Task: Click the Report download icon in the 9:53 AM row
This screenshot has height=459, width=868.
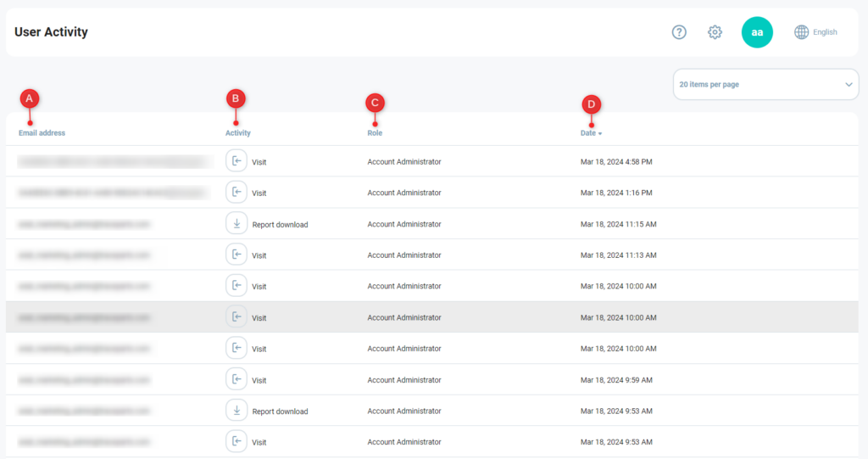Action: tap(236, 411)
